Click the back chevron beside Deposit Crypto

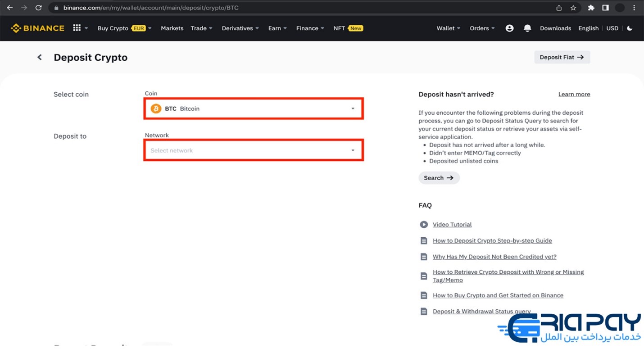pos(40,57)
